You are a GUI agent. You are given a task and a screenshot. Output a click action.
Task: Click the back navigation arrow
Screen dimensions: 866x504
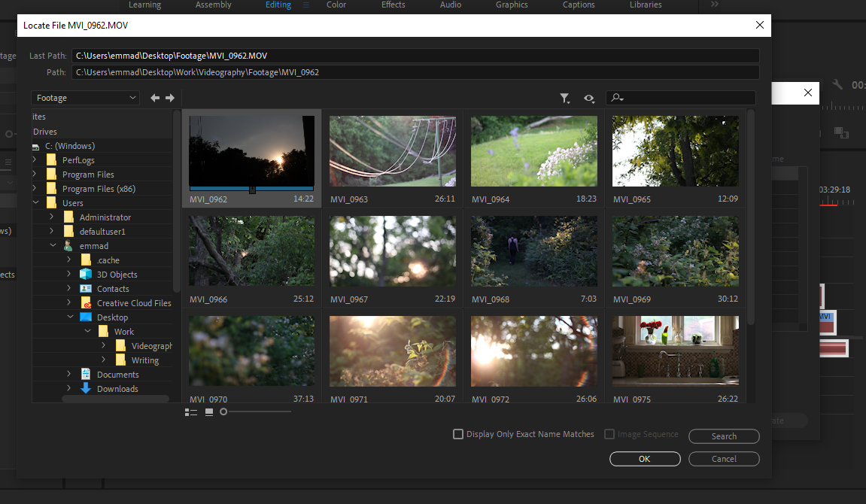(x=155, y=98)
